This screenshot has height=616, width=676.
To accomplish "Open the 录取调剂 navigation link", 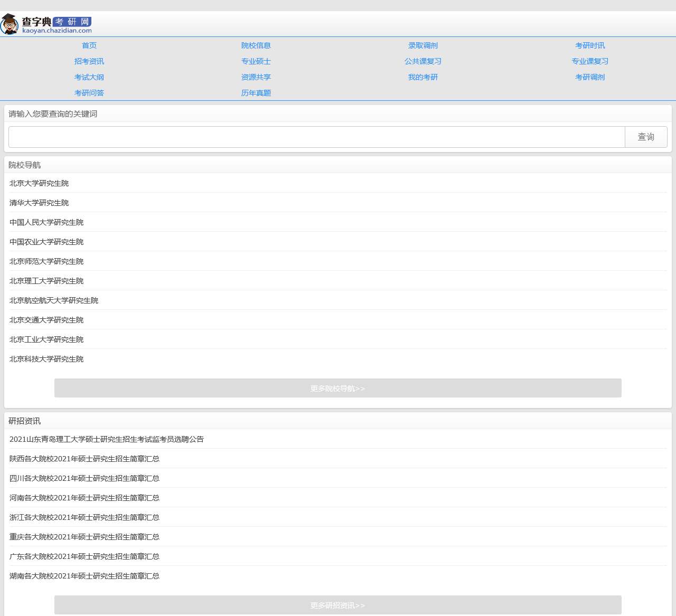I will coord(422,45).
